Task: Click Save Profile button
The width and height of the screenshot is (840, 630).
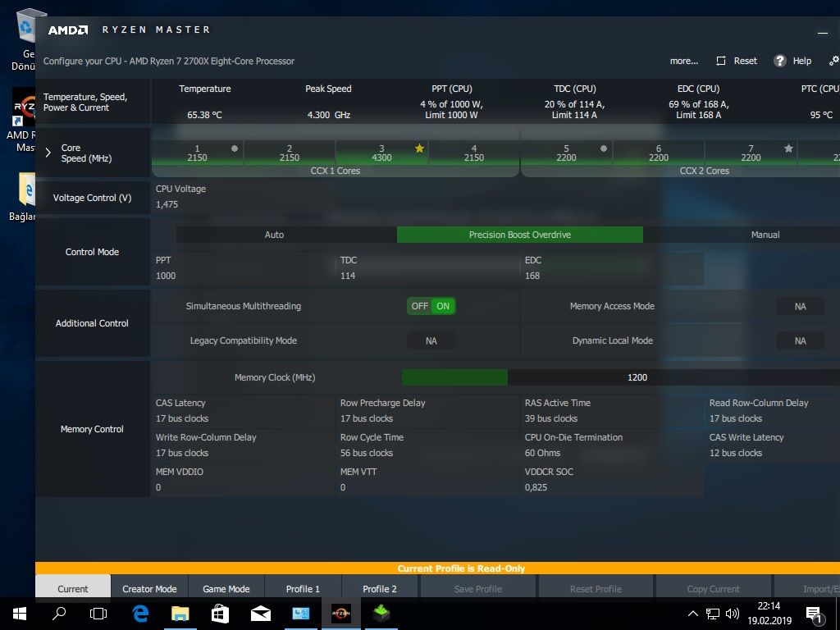Action: pos(478,589)
